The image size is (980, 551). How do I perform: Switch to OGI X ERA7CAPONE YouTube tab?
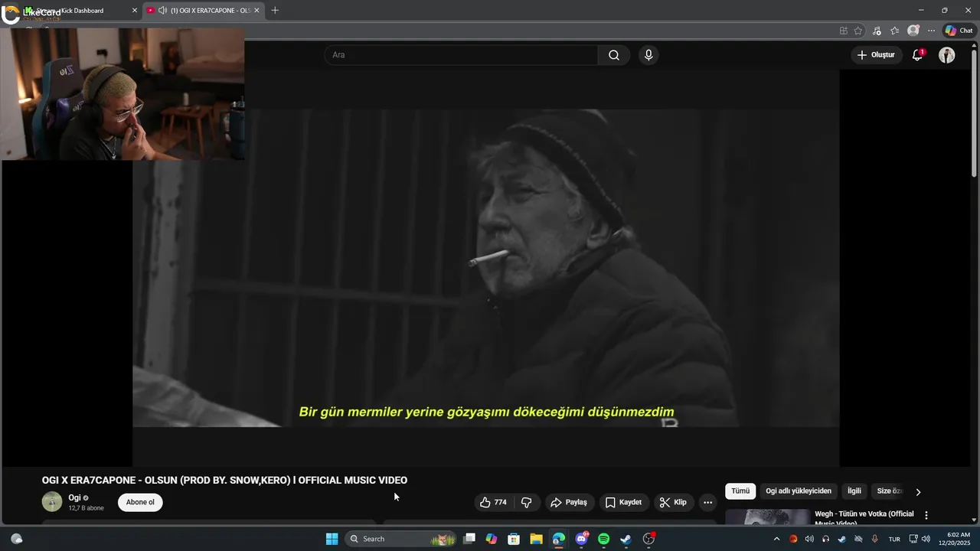[204, 10]
